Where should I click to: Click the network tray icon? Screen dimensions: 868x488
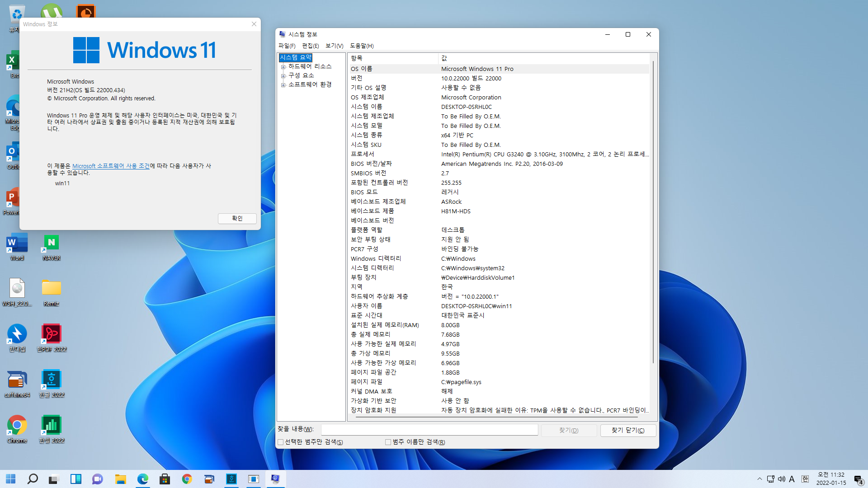[x=771, y=479]
